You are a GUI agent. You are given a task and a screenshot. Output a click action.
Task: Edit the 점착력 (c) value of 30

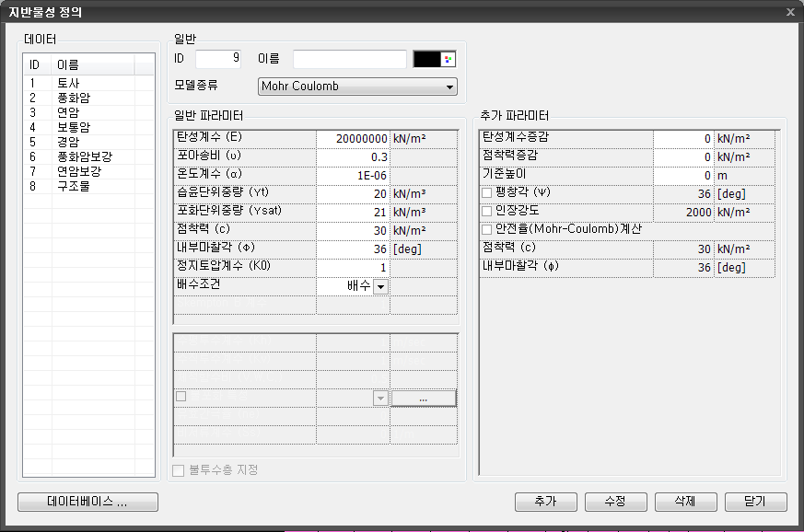pyautogui.click(x=353, y=230)
